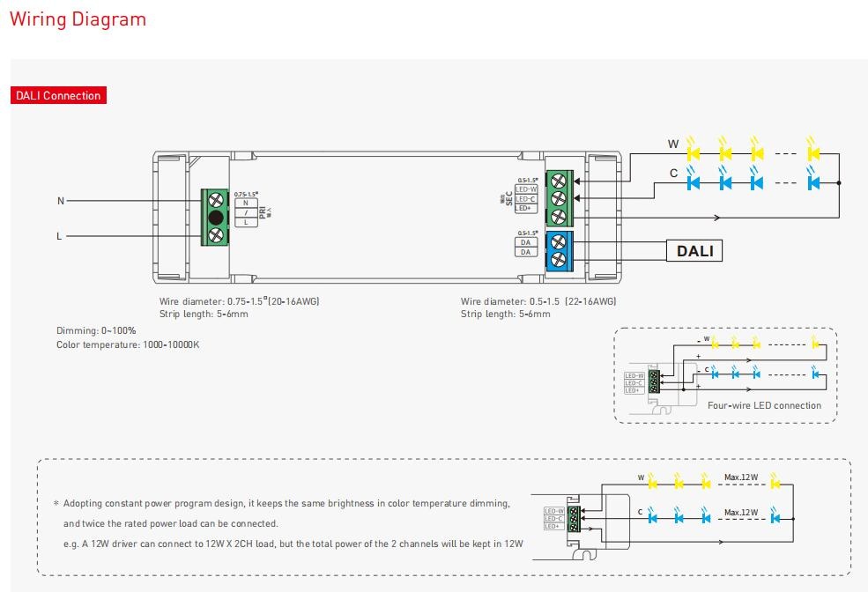Click the red DALI Connection label

(58, 95)
